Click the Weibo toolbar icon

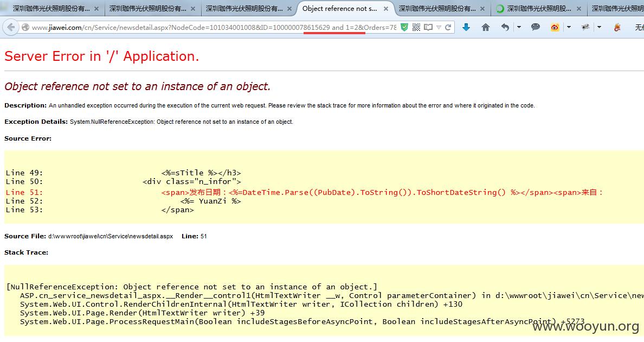point(555,27)
